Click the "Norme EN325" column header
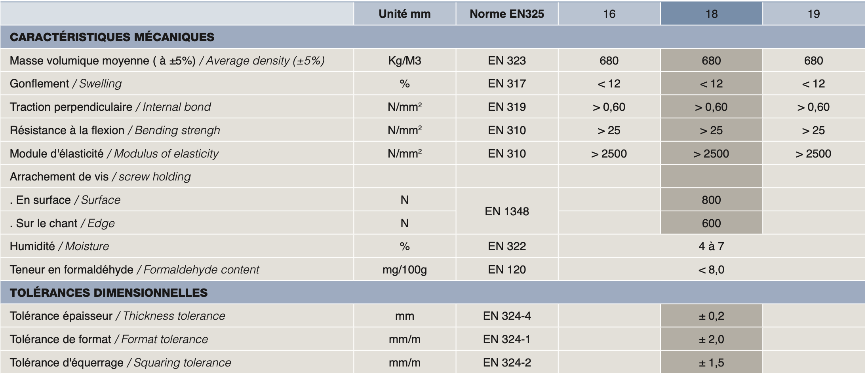Screen dimensions: 868x376 [x=506, y=14]
